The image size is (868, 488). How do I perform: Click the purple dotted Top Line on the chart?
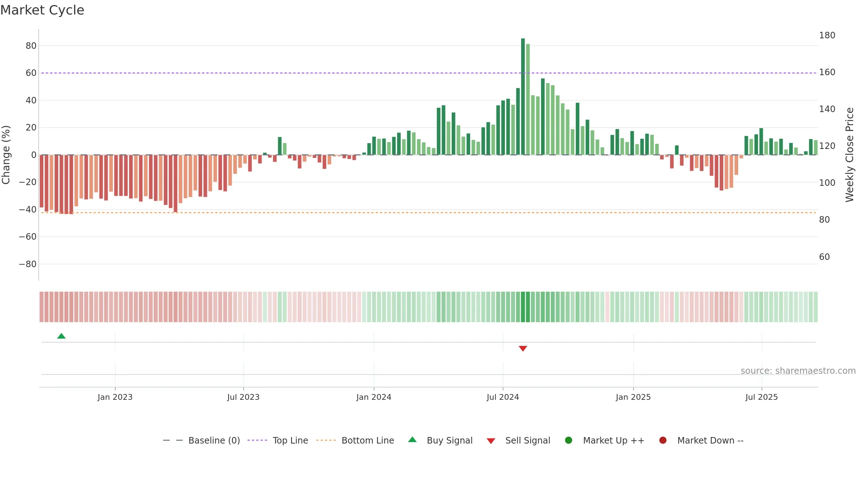[x=429, y=73]
